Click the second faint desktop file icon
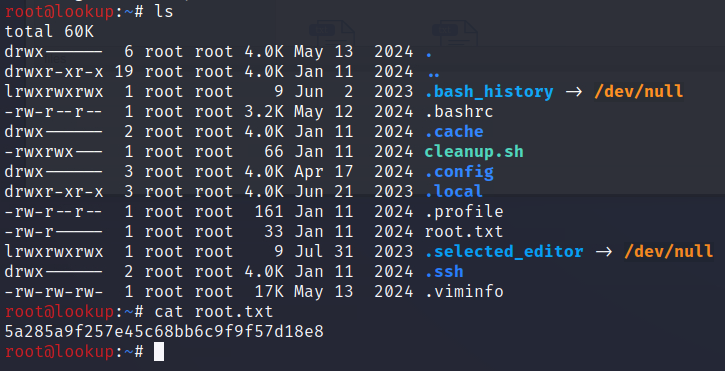 454,33
